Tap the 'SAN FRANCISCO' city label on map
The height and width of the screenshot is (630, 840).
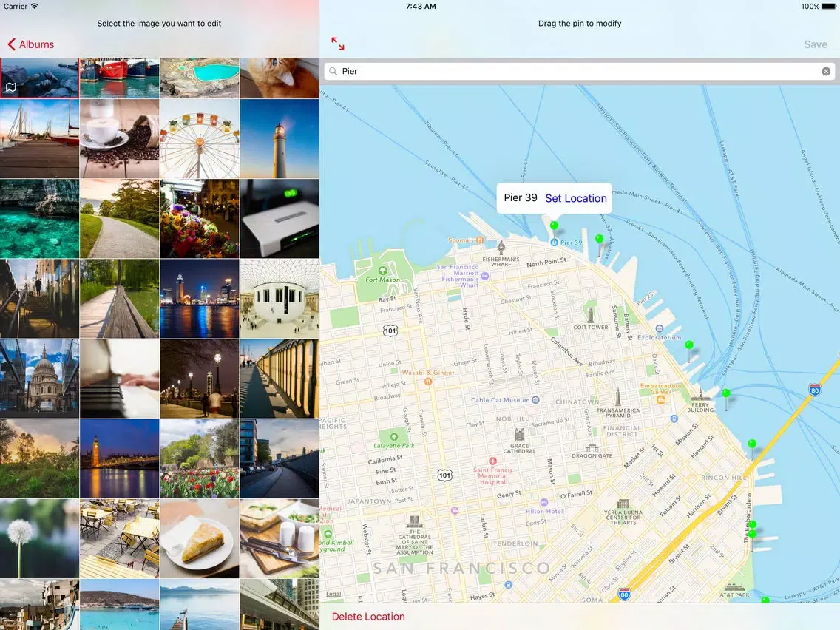(461, 568)
